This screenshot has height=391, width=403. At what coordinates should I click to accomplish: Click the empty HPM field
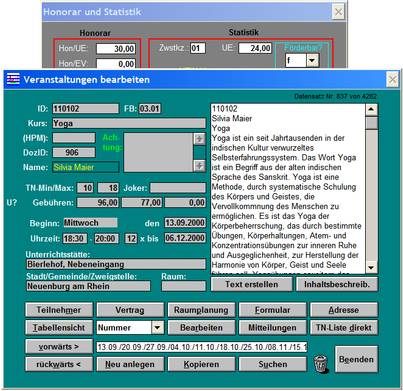click(74, 138)
